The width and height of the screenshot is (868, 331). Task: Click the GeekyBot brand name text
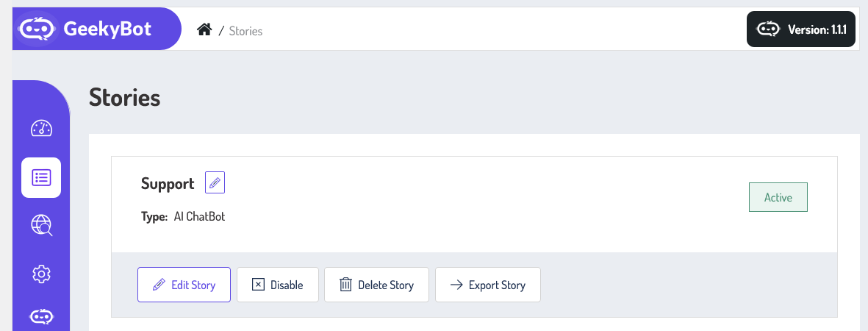coord(107,29)
